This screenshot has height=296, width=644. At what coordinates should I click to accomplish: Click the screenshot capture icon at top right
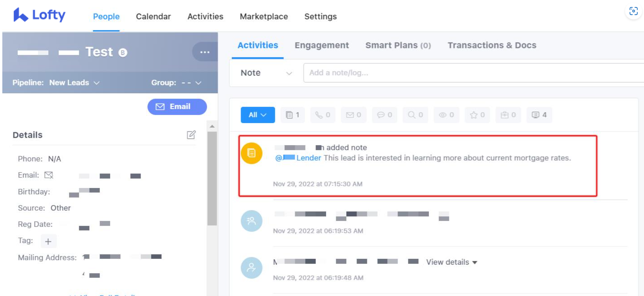[x=634, y=11]
